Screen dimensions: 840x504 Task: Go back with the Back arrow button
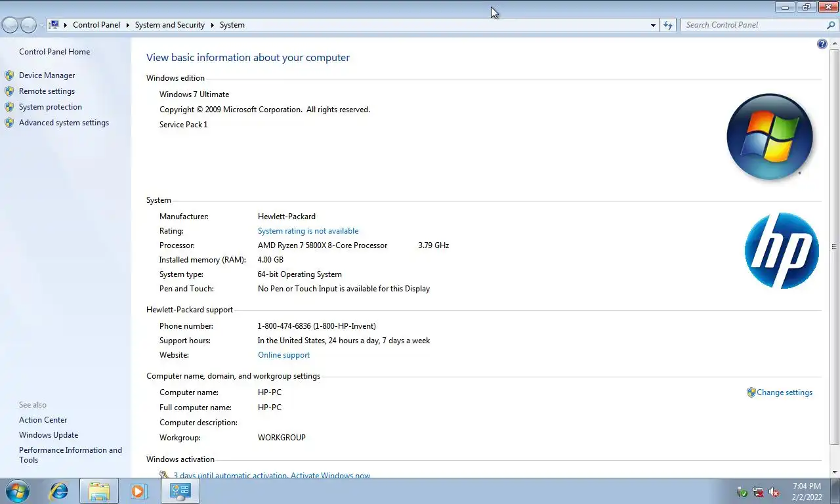coord(10,25)
